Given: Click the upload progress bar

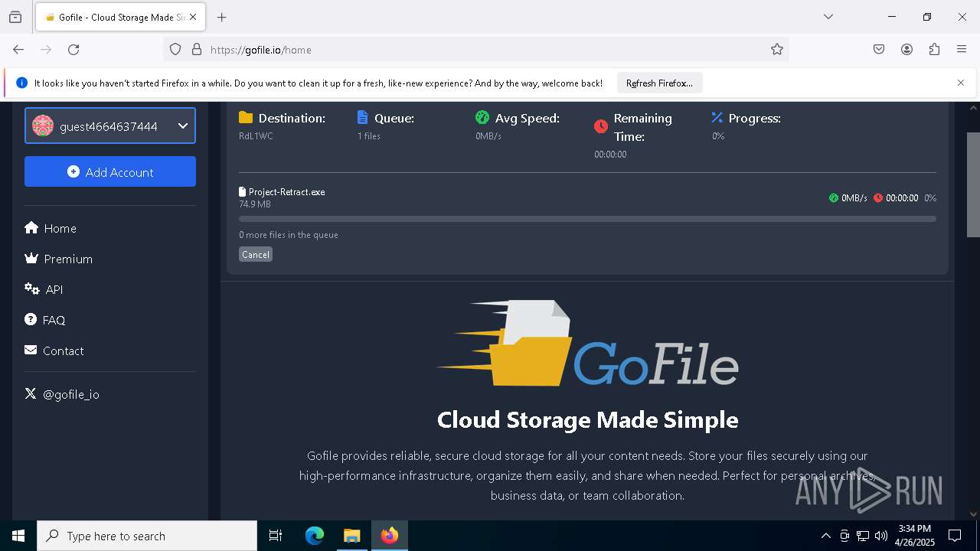Looking at the screenshot, I should click(x=587, y=219).
